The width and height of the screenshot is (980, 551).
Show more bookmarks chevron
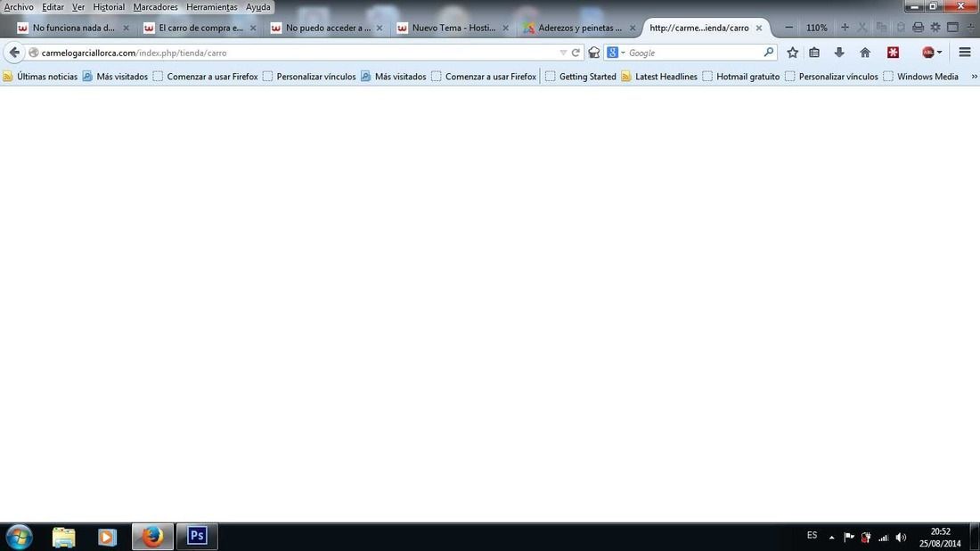974,77
